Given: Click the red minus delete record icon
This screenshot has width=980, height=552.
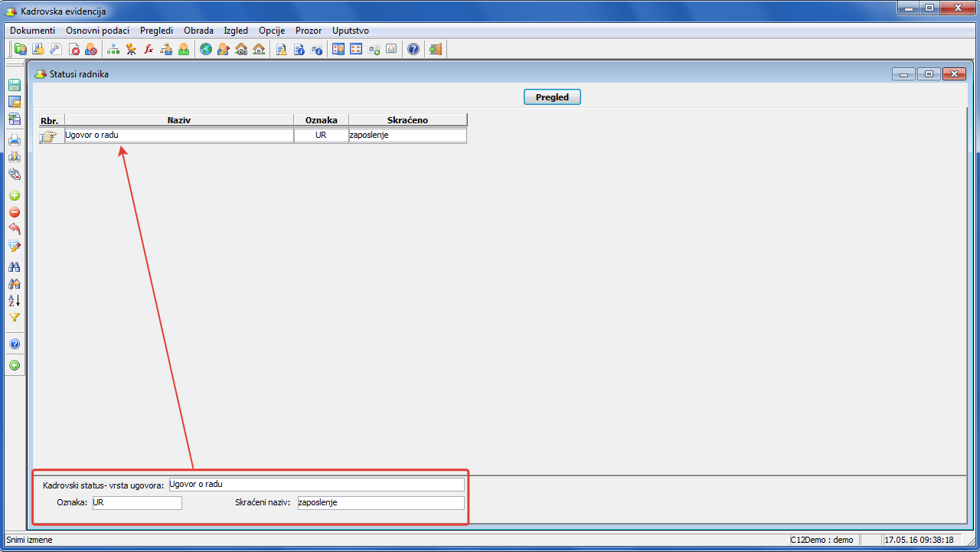Looking at the screenshot, I should tap(14, 213).
